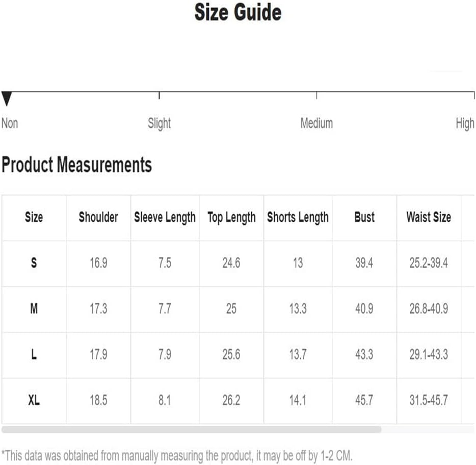Click the 'Non' stretch scale label
The width and height of the screenshot is (476, 465).
tap(10, 123)
